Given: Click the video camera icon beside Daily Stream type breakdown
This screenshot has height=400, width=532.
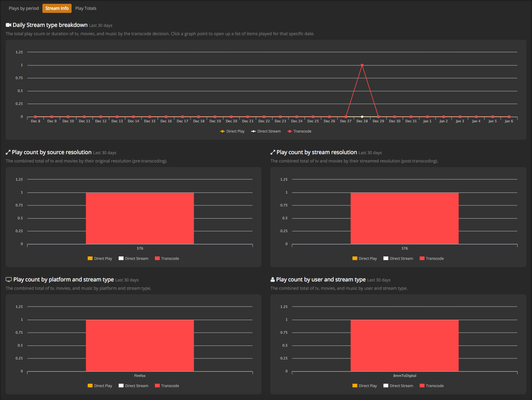Looking at the screenshot, I should [8, 25].
